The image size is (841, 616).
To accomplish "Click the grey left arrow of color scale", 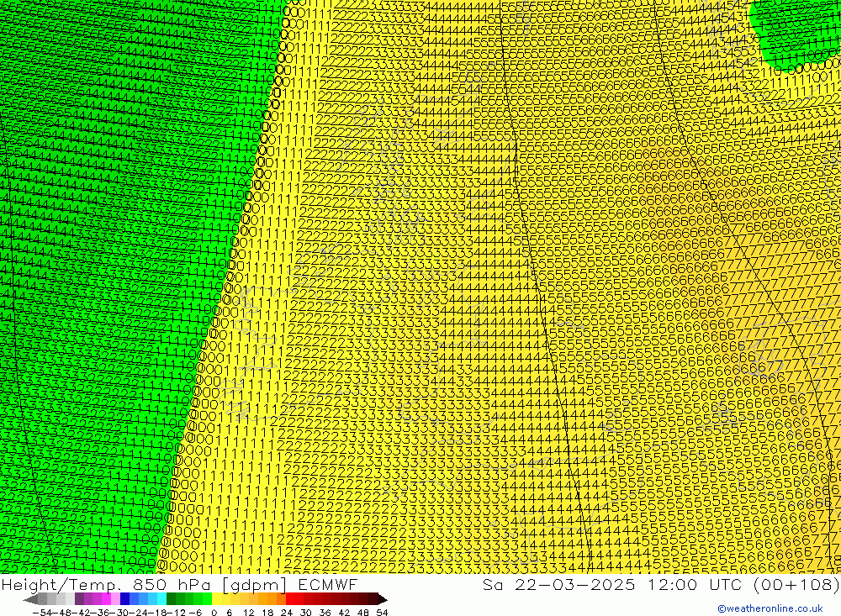I will coord(30,599).
